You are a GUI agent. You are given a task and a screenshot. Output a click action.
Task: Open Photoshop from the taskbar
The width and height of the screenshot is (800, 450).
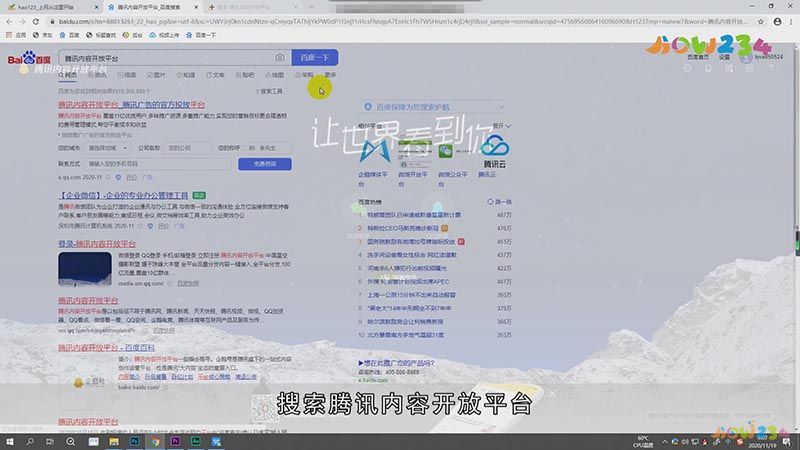click(135, 441)
